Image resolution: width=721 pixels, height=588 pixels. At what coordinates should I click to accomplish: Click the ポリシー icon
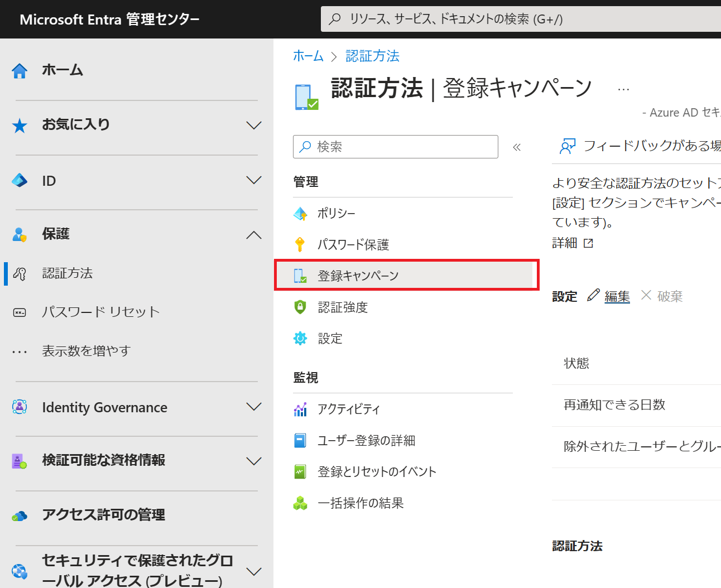coord(300,214)
